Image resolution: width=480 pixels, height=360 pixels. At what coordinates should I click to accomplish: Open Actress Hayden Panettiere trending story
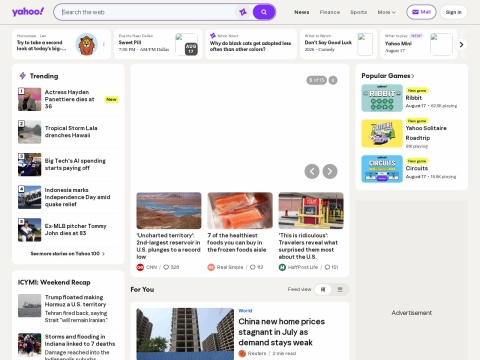pos(69,99)
